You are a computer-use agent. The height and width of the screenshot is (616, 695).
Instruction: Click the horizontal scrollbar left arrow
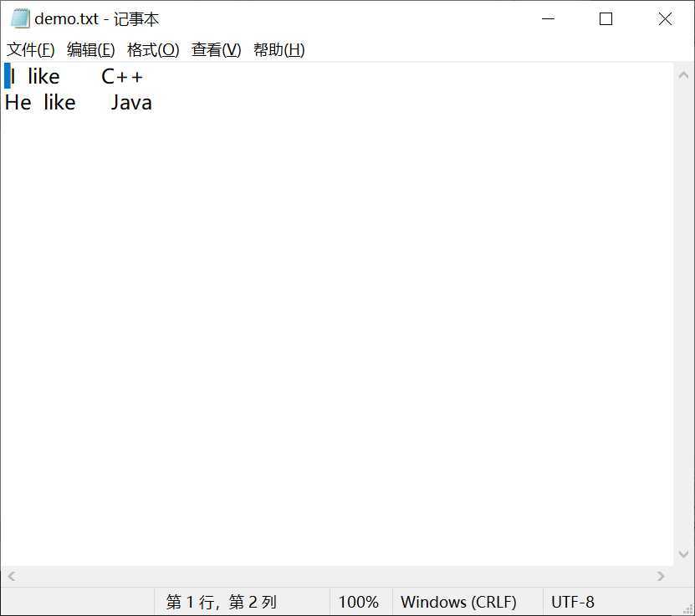12,576
